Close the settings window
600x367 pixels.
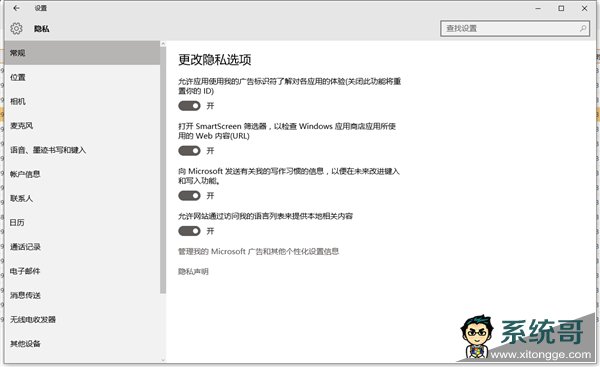[x=584, y=8]
